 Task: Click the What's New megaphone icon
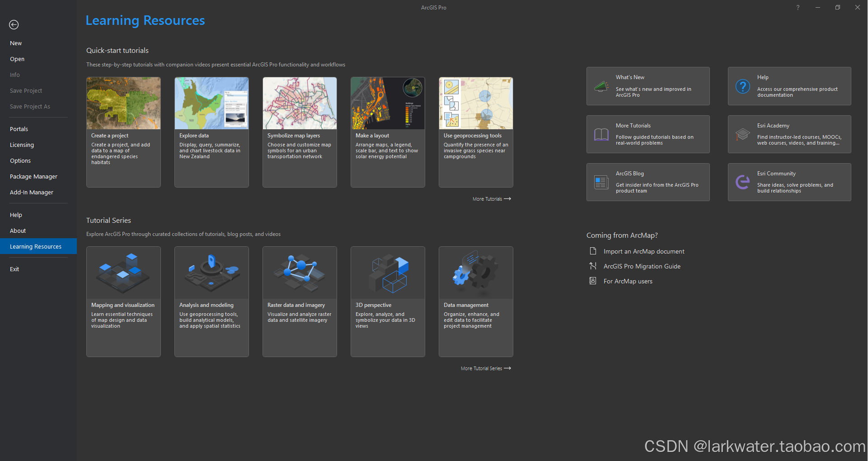point(601,86)
